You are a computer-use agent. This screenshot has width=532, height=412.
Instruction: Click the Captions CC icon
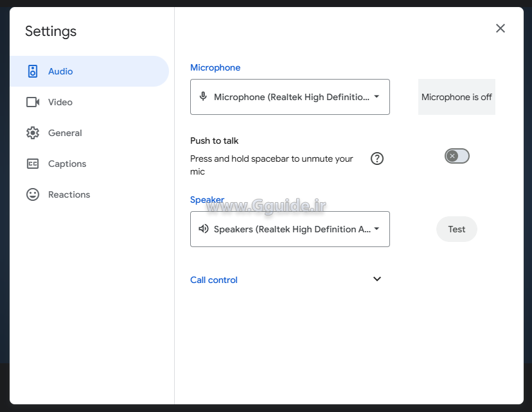(32, 164)
